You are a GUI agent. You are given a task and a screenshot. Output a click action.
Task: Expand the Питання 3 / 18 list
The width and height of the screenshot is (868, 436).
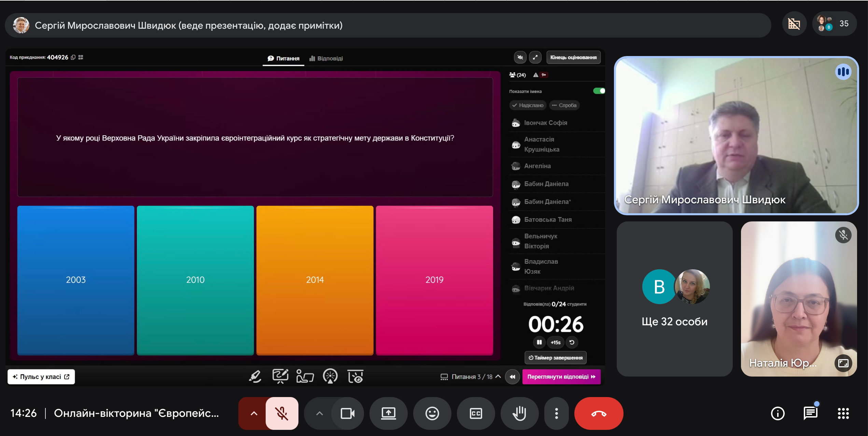pyautogui.click(x=471, y=377)
